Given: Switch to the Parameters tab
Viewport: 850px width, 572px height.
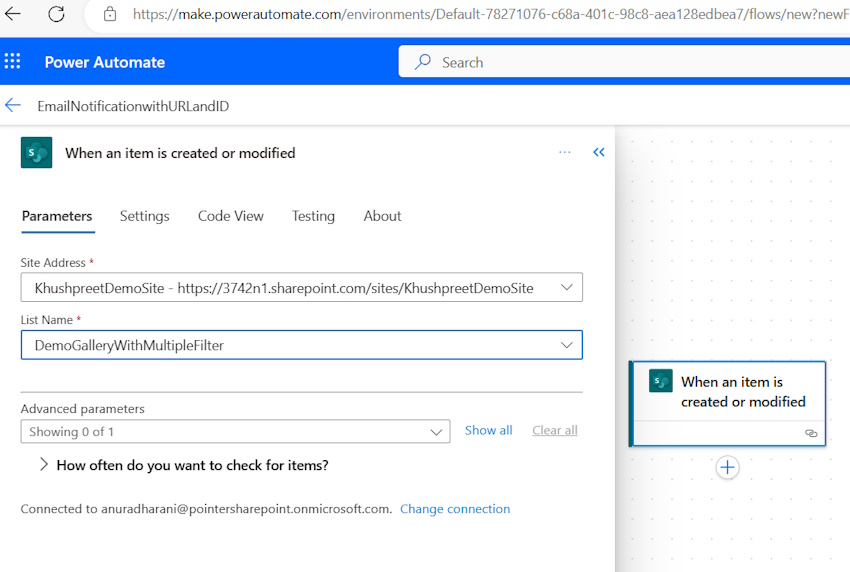Looking at the screenshot, I should coord(57,216).
